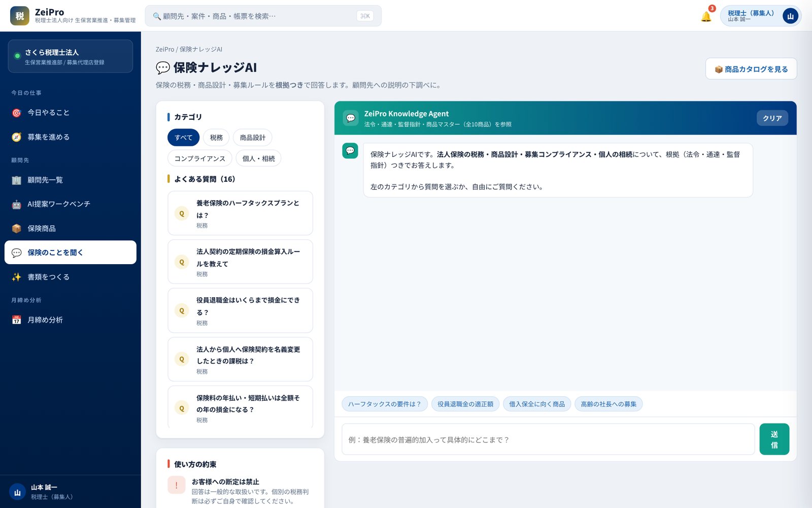Click the ZeiPro Knowledge Agent header icon

tap(351, 118)
